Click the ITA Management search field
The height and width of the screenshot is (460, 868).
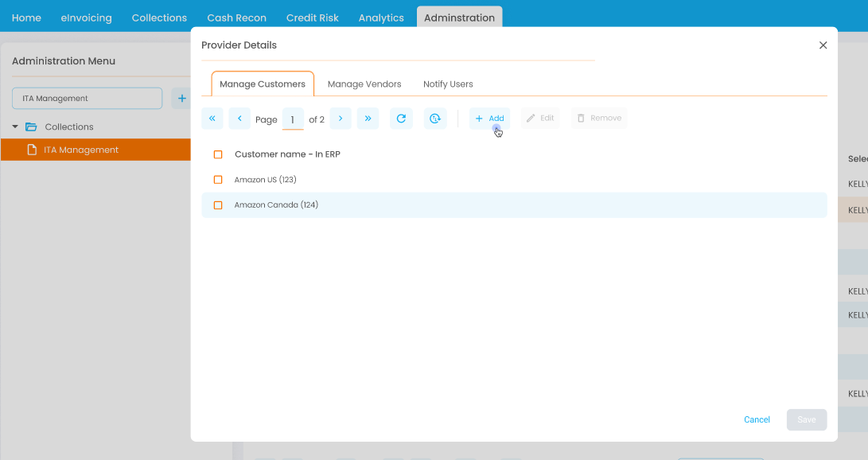[87, 99]
